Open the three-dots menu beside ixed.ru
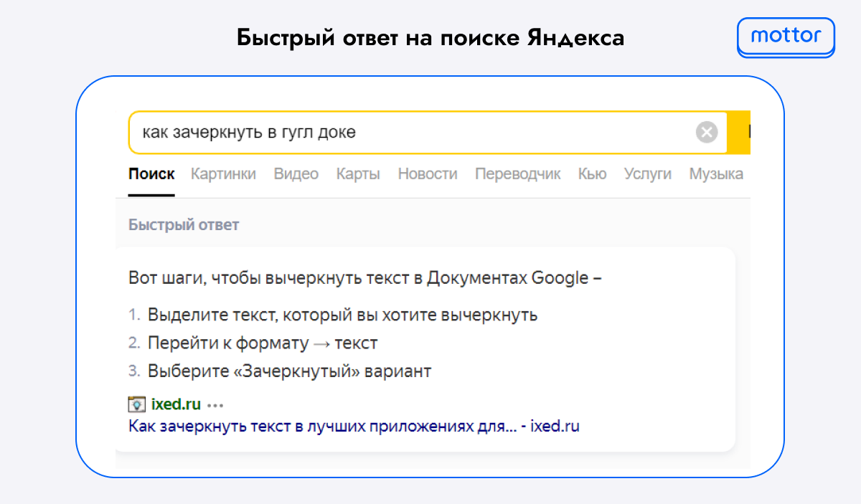Viewport: 861px width, 504px height. point(215,404)
